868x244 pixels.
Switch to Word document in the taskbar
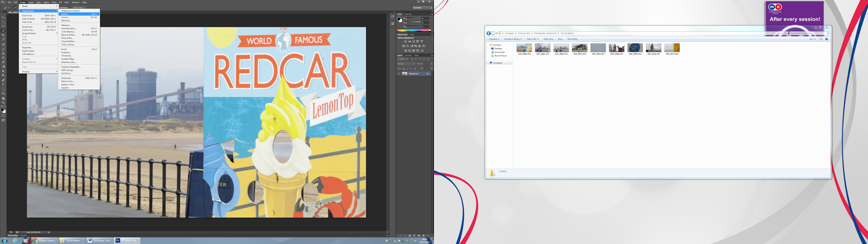pyautogui.click(x=99, y=241)
